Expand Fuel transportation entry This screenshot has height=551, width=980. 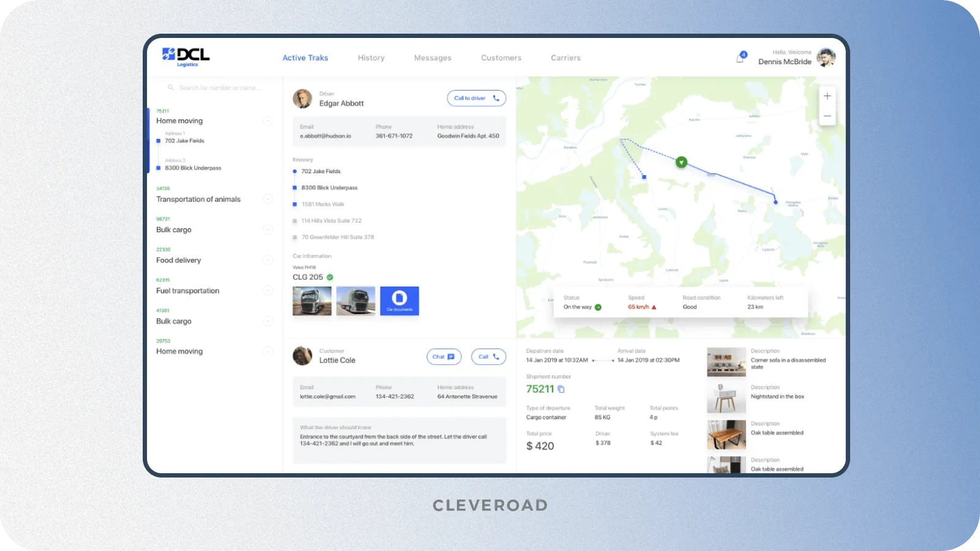[268, 291]
